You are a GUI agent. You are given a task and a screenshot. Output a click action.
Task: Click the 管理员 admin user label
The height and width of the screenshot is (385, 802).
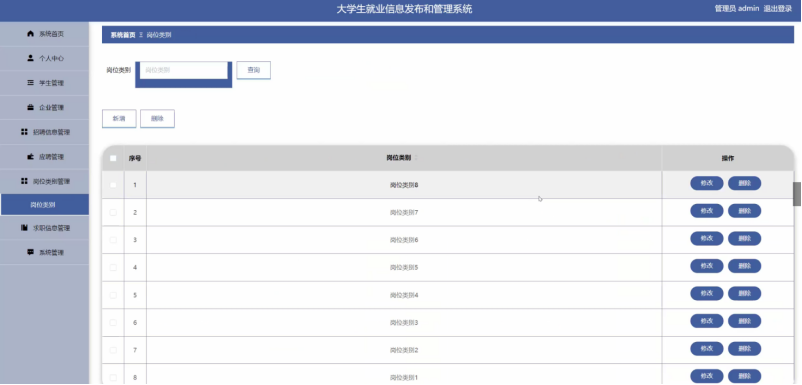coord(737,9)
